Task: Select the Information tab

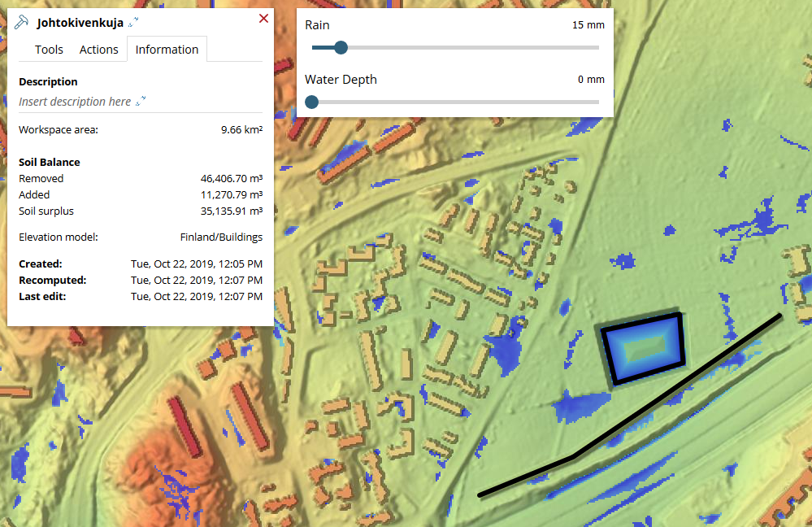Action: (167, 50)
